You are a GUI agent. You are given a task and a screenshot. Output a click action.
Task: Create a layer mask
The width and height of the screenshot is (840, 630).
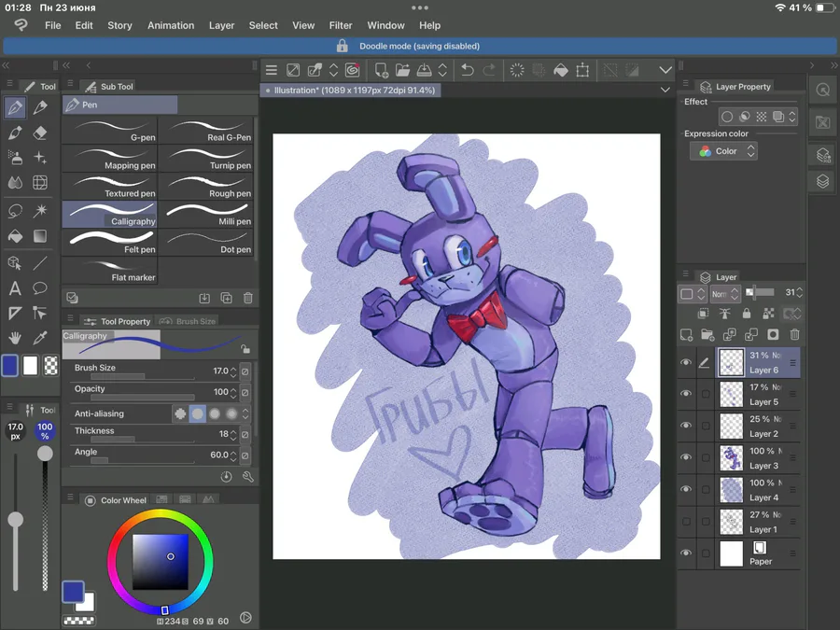773,335
